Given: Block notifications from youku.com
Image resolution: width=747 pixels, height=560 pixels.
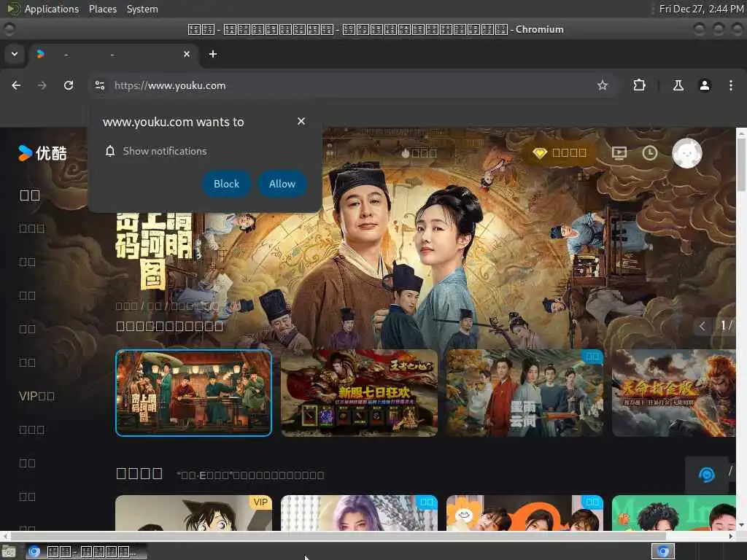Looking at the screenshot, I should [x=226, y=184].
